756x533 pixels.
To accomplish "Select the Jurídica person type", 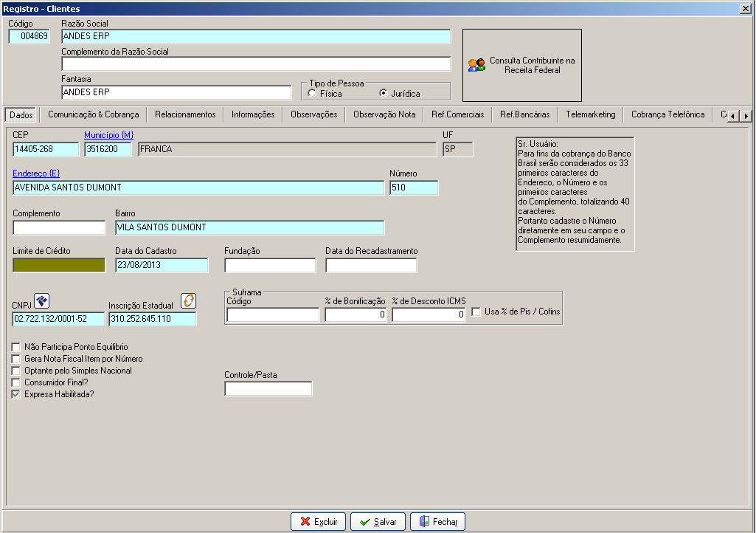I will click(384, 93).
